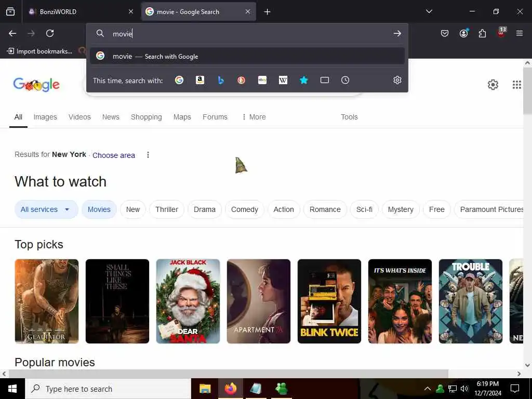The image size is (532, 399).
Task: Open Google apps grid
Action: pos(517,85)
